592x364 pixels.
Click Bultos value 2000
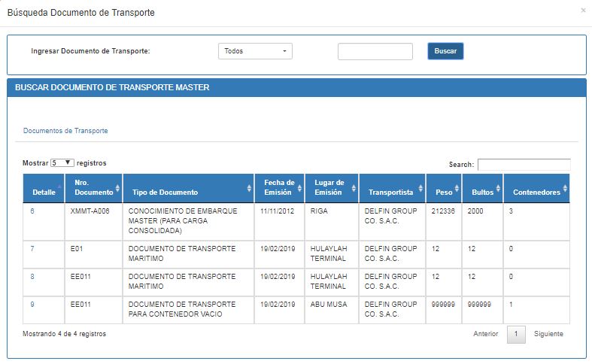point(475,211)
